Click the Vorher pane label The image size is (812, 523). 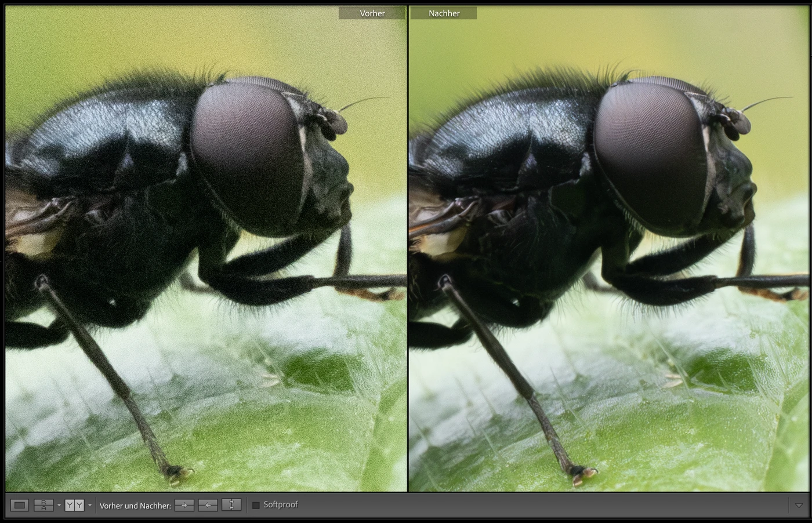click(x=372, y=13)
